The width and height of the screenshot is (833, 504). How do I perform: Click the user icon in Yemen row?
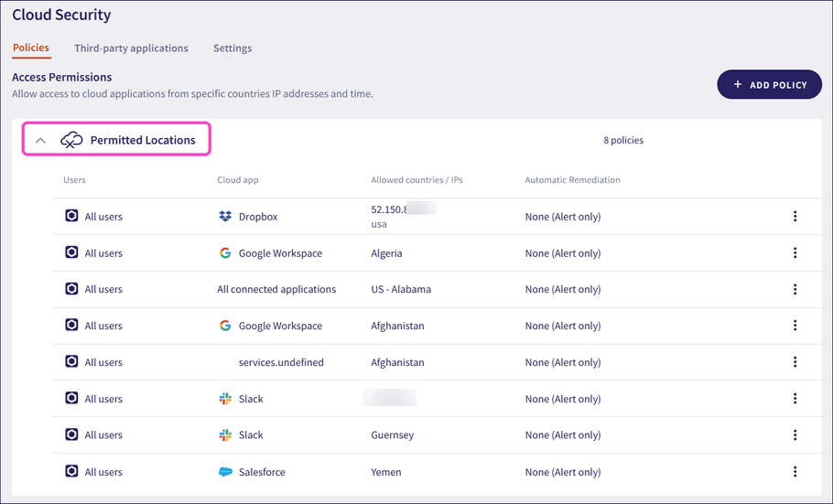point(71,472)
